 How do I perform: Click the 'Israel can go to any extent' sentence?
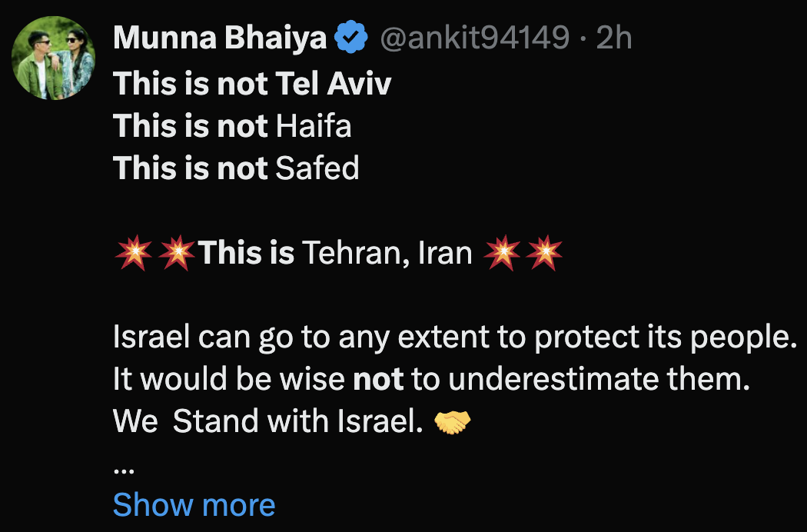click(x=453, y=337)
